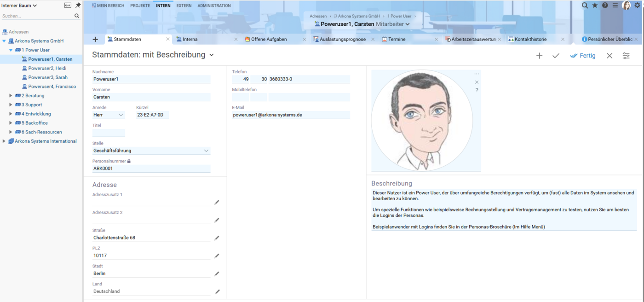Open the ADMINISTRATION menu

click(214, 6)
